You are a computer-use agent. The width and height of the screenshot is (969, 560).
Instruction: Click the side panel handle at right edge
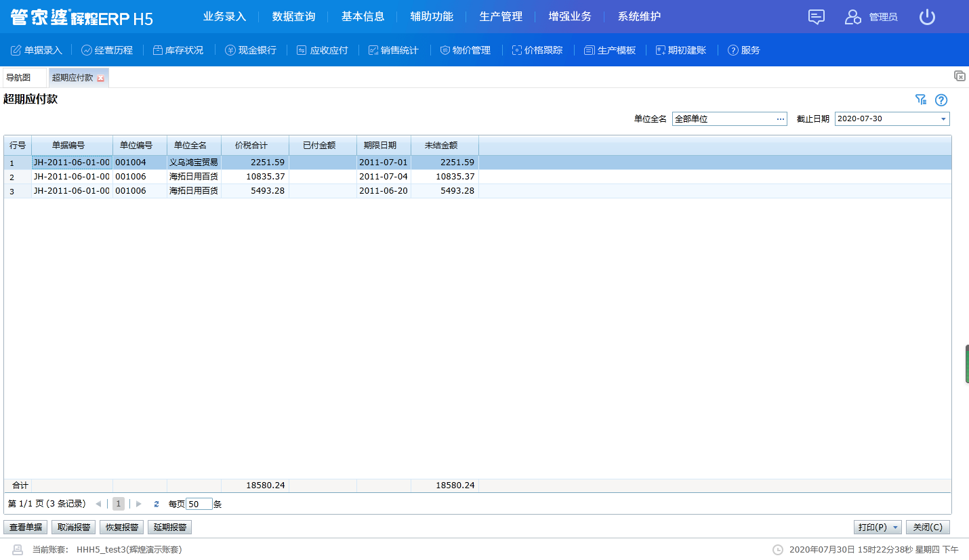966,364
